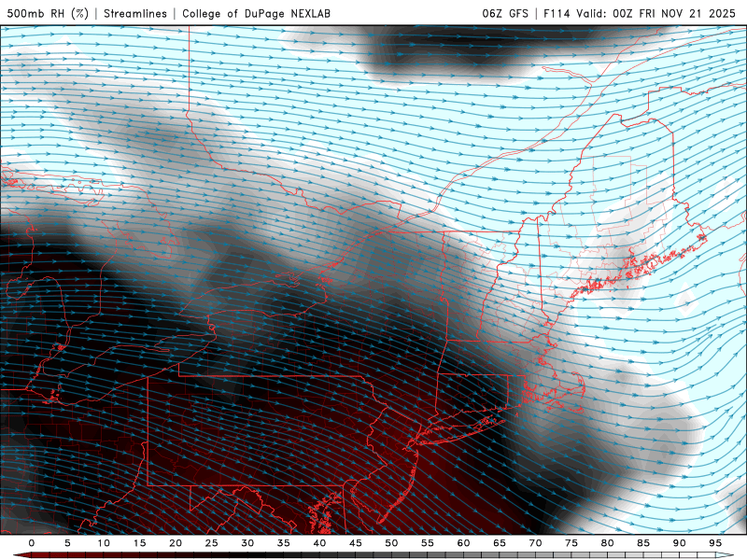Click the "College of DuPage NEXLAB" text
The width and height of the screenshot is (747, 560).
click(256, 13)
